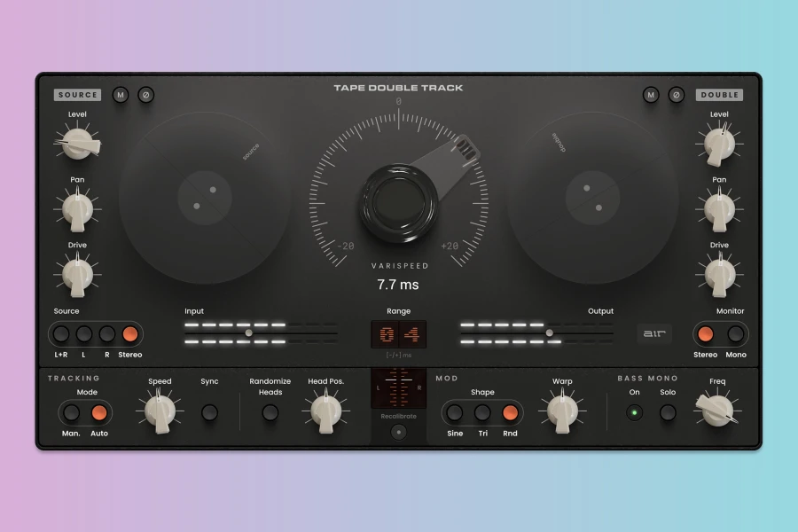Click the Range value display
Viewport: 798px width, 532px height.
tap(398, 334)
